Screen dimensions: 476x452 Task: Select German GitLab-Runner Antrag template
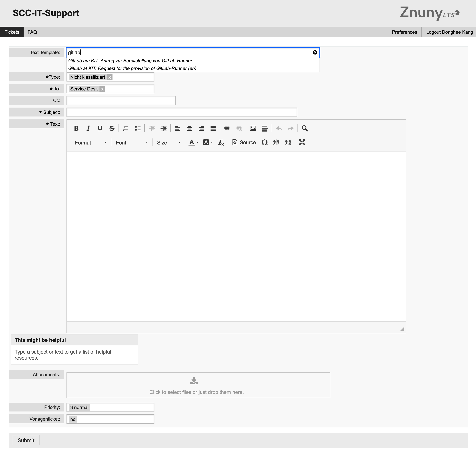pos(130,61)
